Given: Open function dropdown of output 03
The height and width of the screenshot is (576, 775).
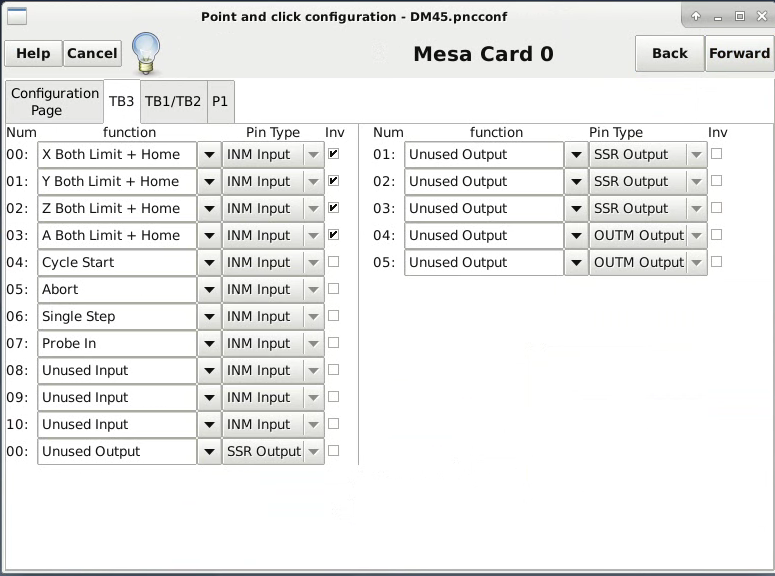Looking at the screenshot, I should tap(576, 209).
